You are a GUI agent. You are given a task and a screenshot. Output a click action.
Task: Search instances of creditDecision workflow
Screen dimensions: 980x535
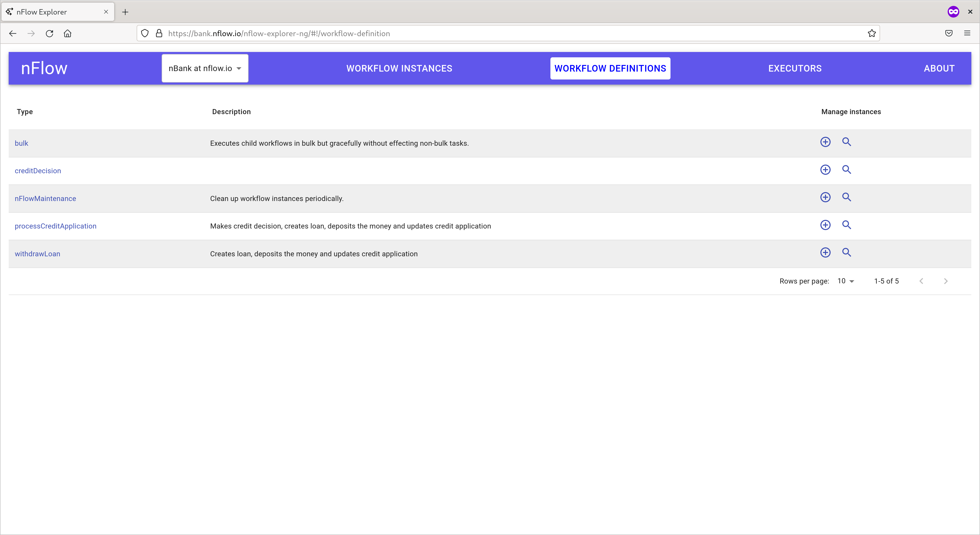click(846, 170)
